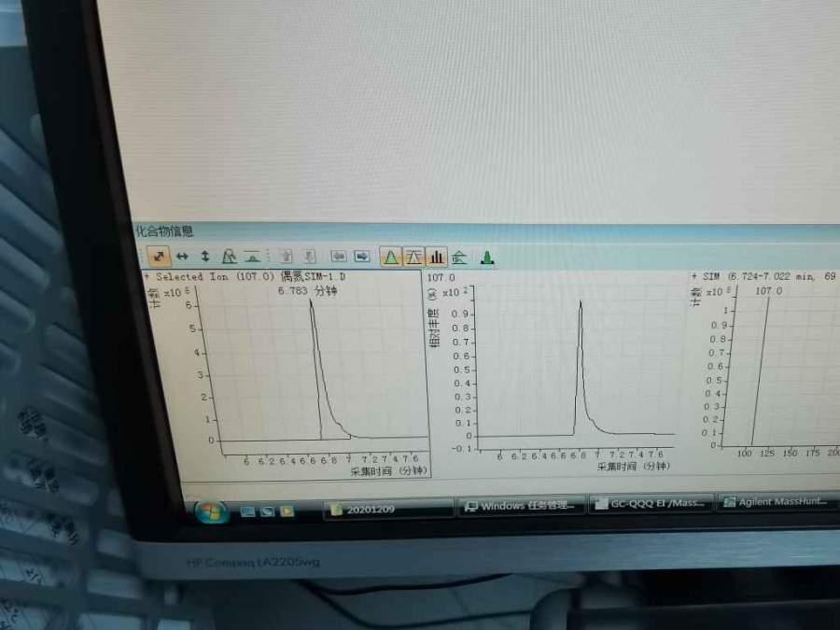
Task: Go to previous compound left arrow icon
Action: point(338,256)
